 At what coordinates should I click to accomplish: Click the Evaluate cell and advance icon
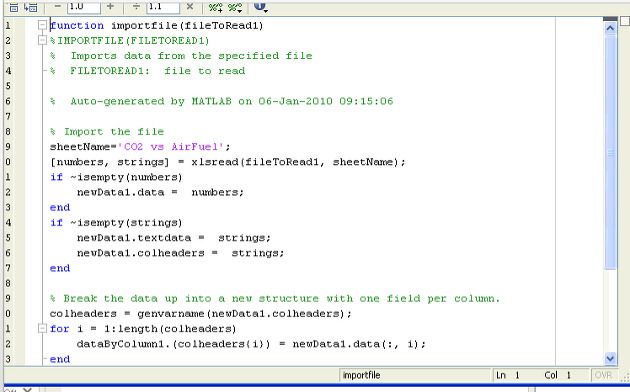pyautogui.click(x=31, y=7)
